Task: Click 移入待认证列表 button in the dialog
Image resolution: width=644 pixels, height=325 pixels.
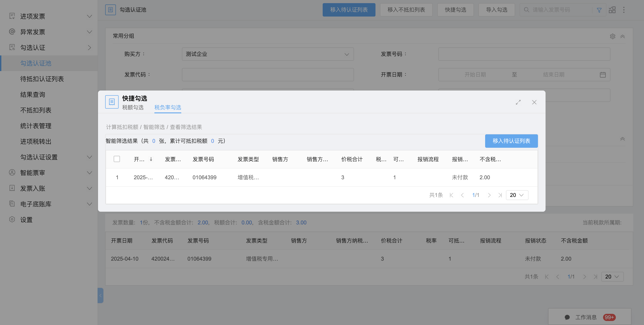Action: 511,141
